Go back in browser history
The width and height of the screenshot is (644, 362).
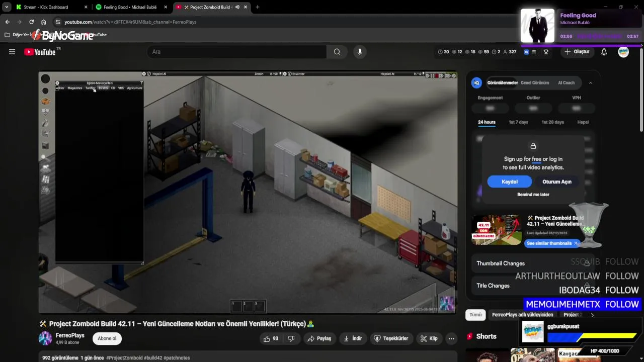[7, 22]
